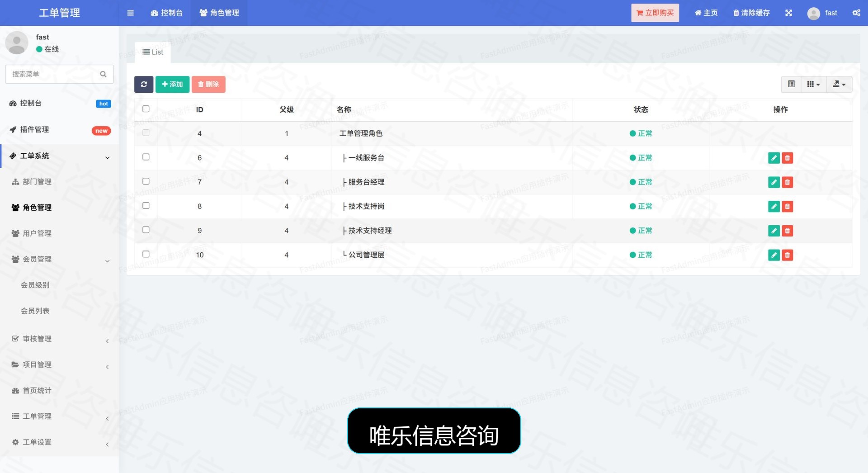Screen dimensions: 868x473
Task: Delete the 技术支持岗 role
Action: 787,207
